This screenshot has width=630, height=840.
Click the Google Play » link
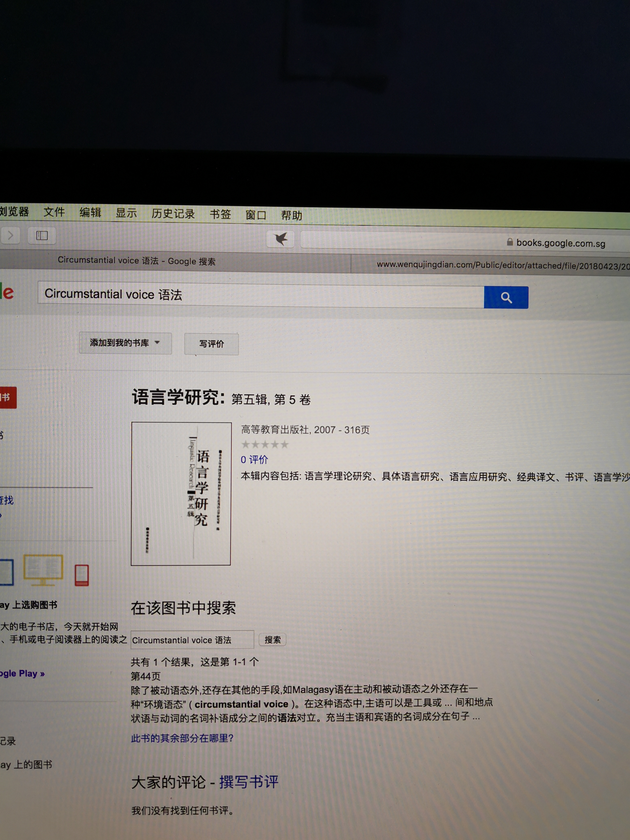pyautogui.click(x=22, y=674)
